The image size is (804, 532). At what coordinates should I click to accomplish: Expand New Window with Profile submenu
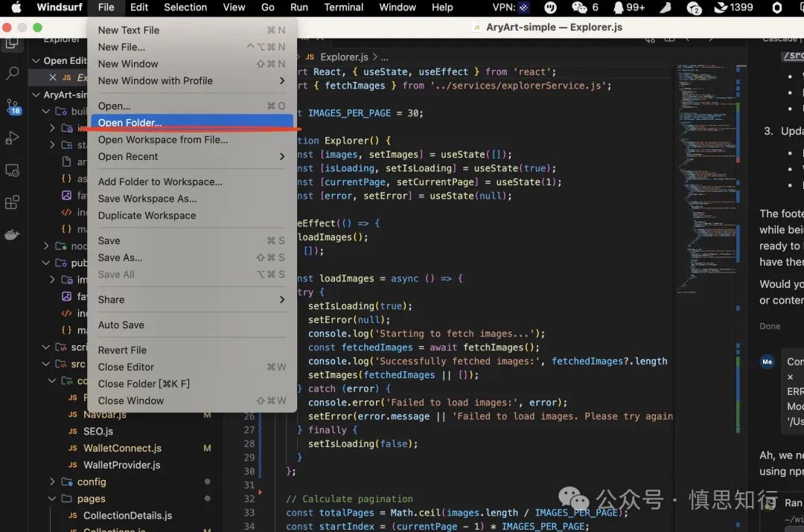coord(192,81)
